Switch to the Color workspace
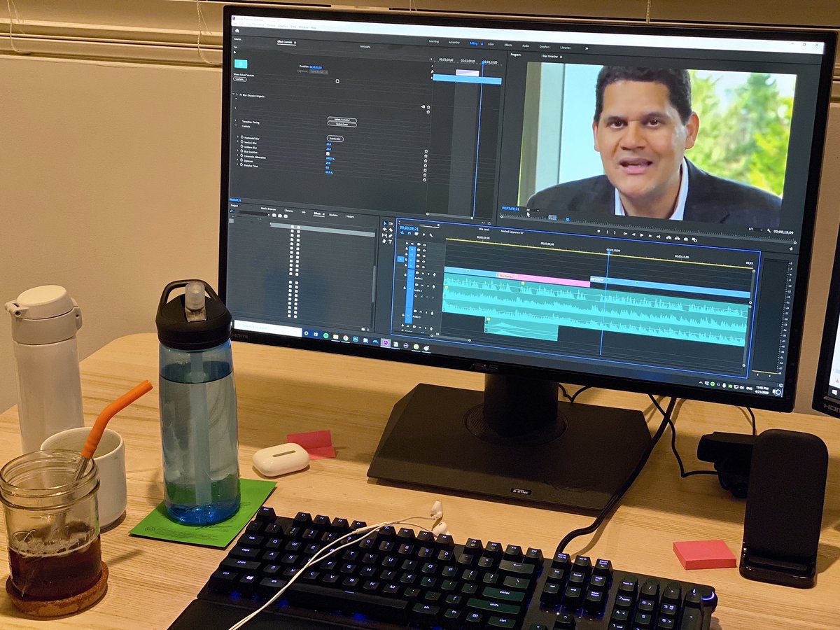Viewport: 840px width, 630px height. pyautogui.click(x=490, y=44)
